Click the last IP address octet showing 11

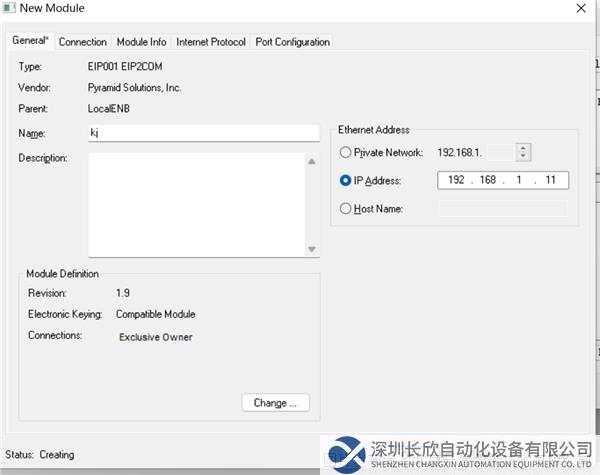[551, 181]
